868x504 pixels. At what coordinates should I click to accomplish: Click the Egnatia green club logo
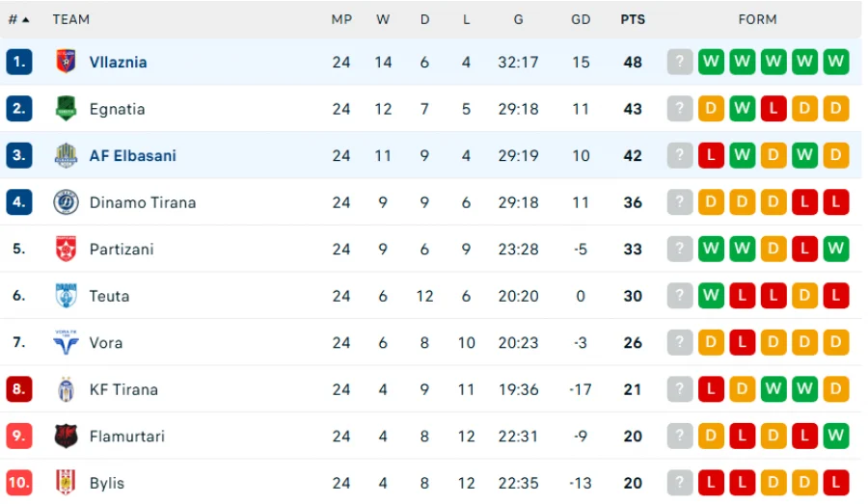[x=66, y=109]
